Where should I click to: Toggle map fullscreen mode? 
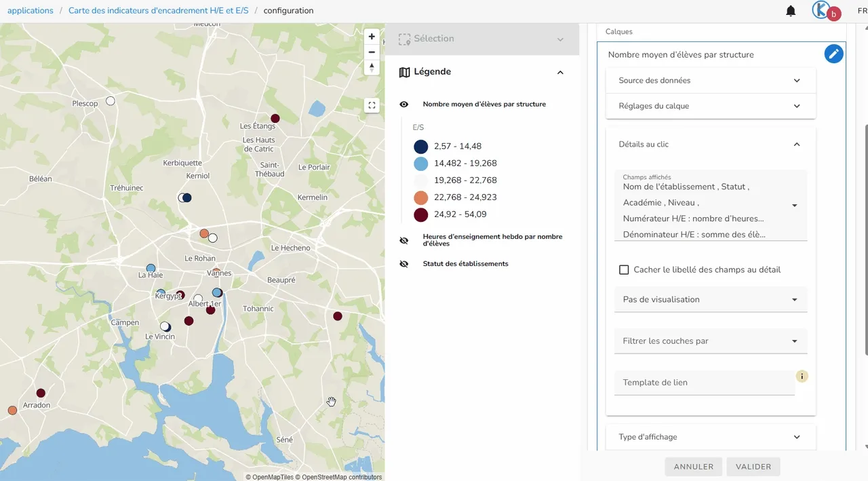372,105
